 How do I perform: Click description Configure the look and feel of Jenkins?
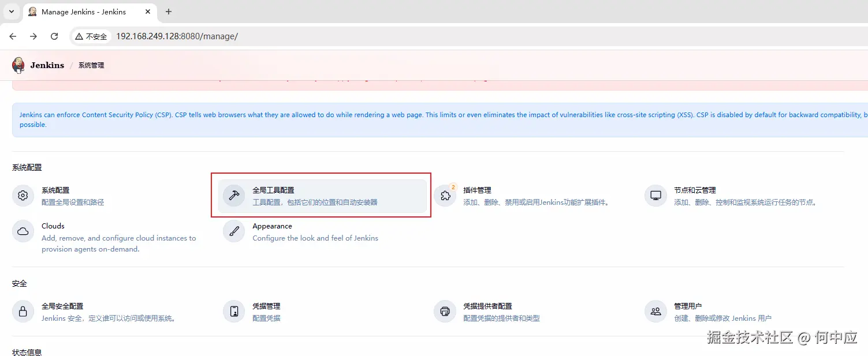point(315,238)
